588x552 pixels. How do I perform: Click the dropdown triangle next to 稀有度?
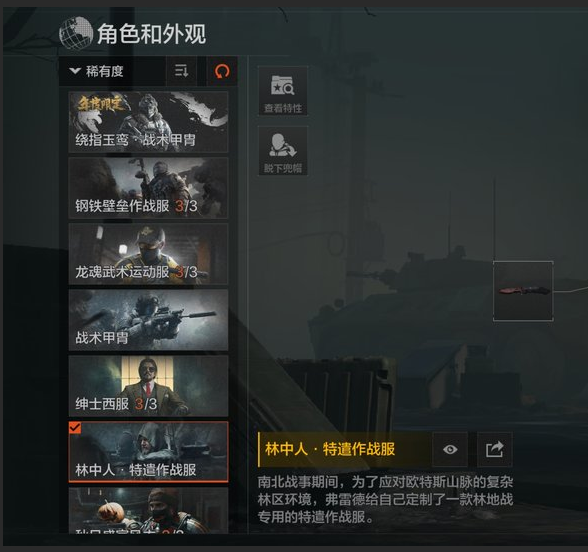click(75, 70)
